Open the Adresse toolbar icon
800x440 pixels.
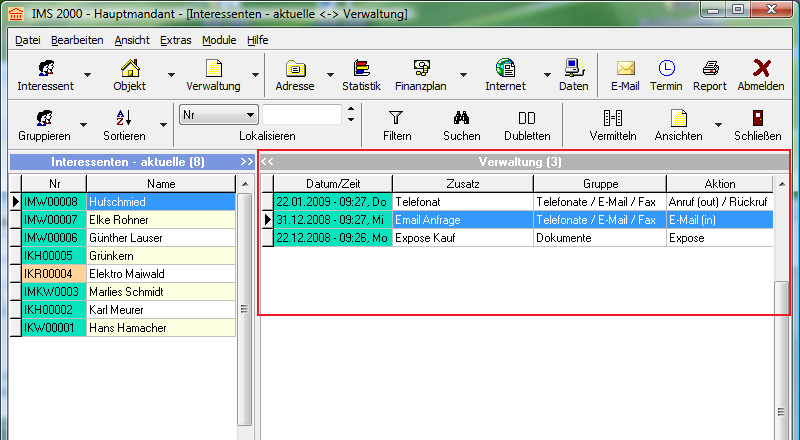point(295,69)
